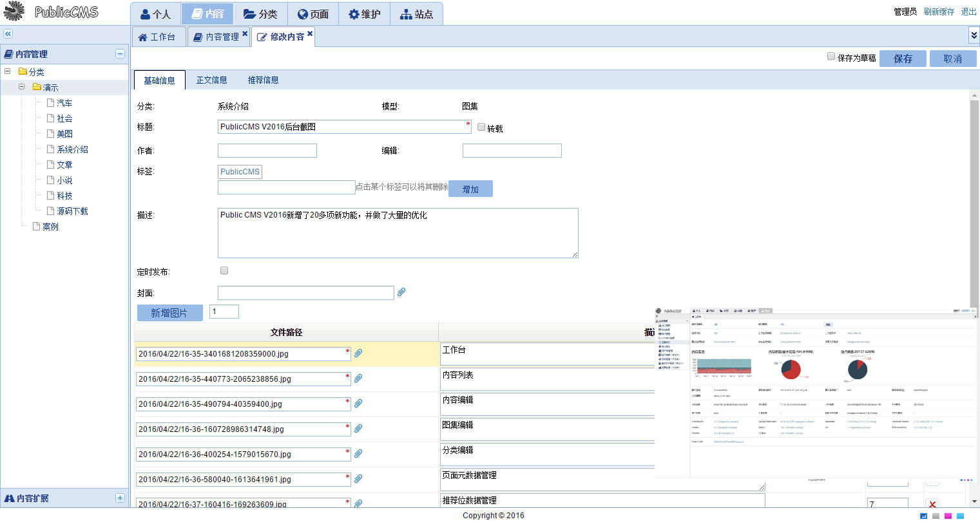The image size is (980, 524).
Task: Click paperclip next to 2016/04/22/16-37-160416-169263609.jpg
Action: tap(358, 503)
